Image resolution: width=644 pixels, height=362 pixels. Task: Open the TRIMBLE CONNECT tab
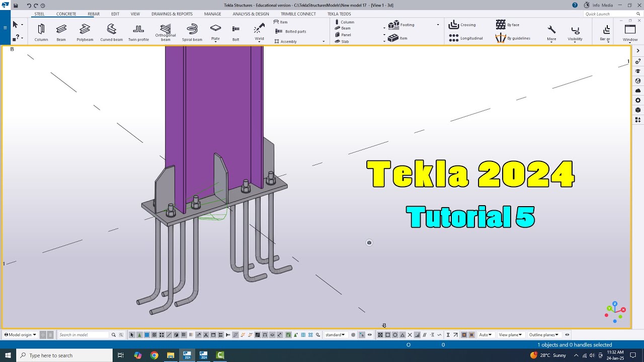point(298,14)
